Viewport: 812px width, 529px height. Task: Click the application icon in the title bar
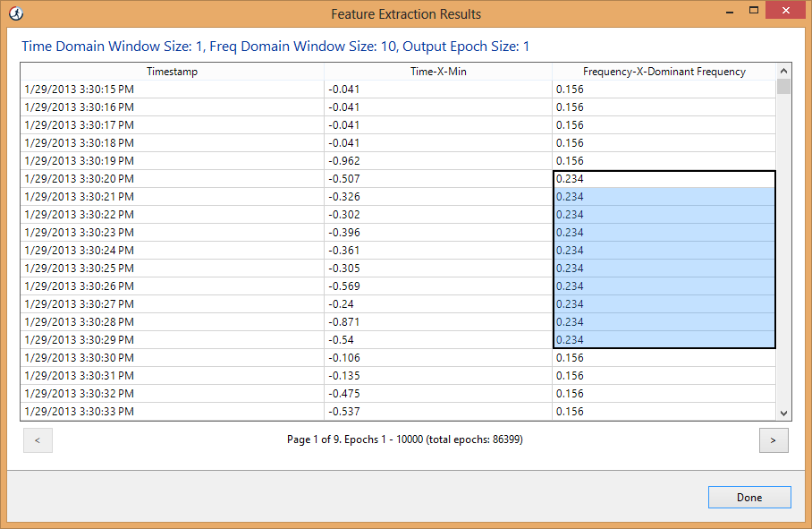16,13
